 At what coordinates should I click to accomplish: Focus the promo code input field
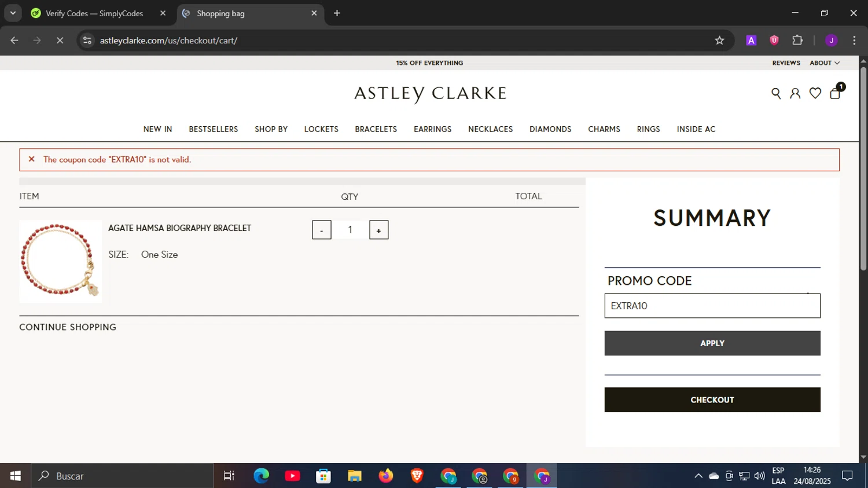click(x=712, y=306)
